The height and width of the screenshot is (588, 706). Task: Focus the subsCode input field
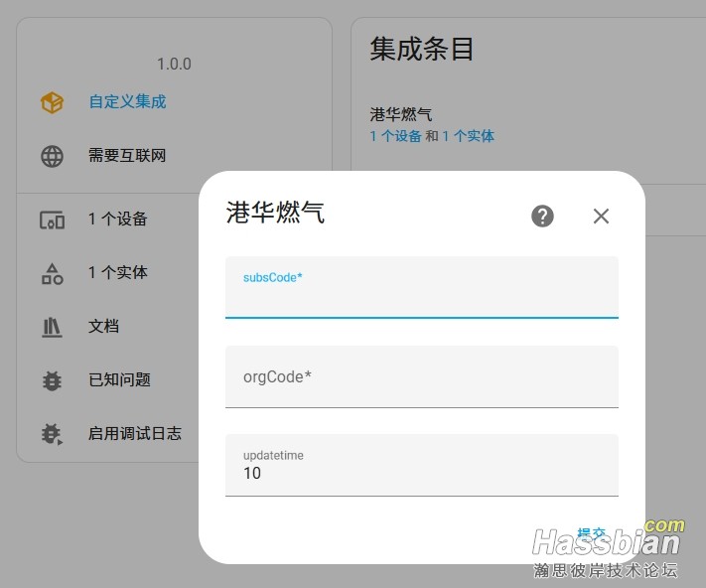tap(422, 287)
